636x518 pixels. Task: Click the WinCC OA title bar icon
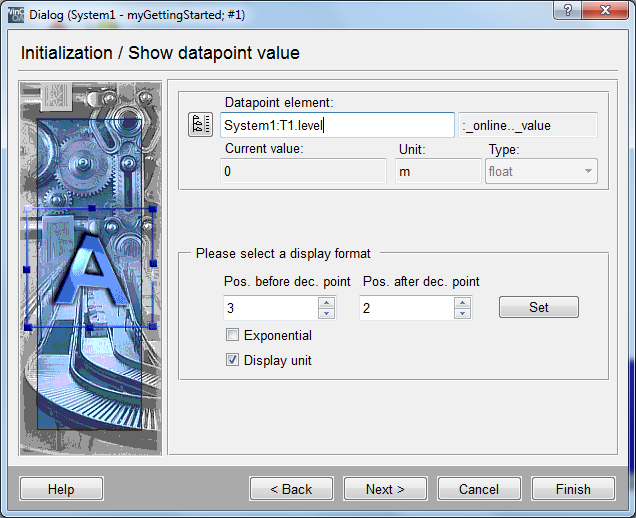click(x=16, y=14)
